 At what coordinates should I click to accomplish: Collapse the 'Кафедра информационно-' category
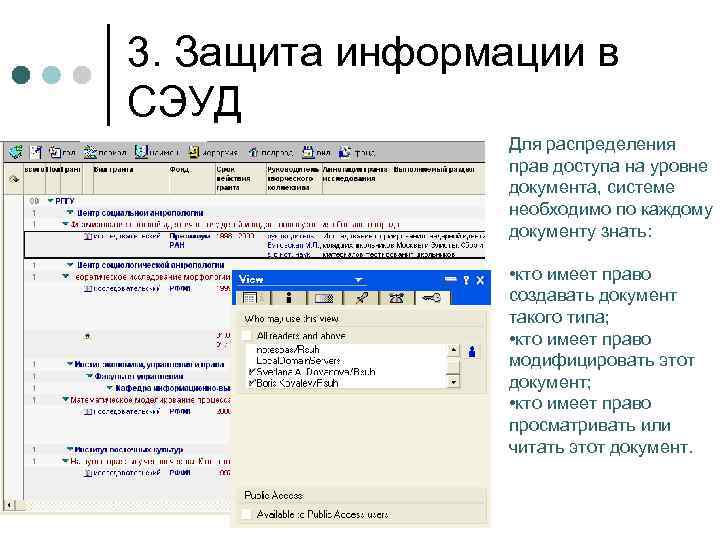(109, 388)
